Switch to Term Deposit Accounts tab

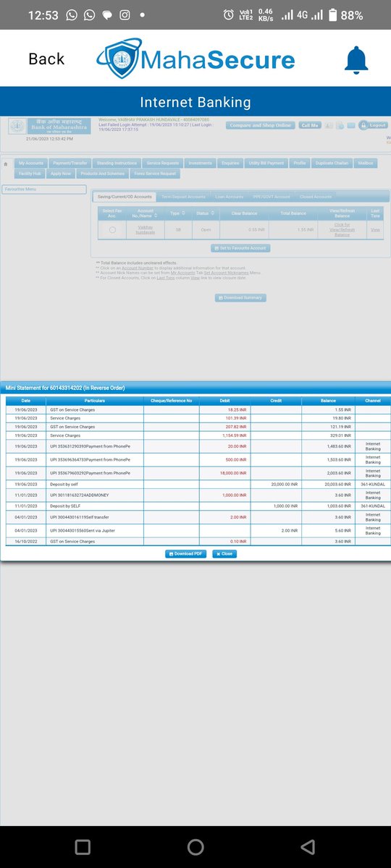[x=182, y=197]
